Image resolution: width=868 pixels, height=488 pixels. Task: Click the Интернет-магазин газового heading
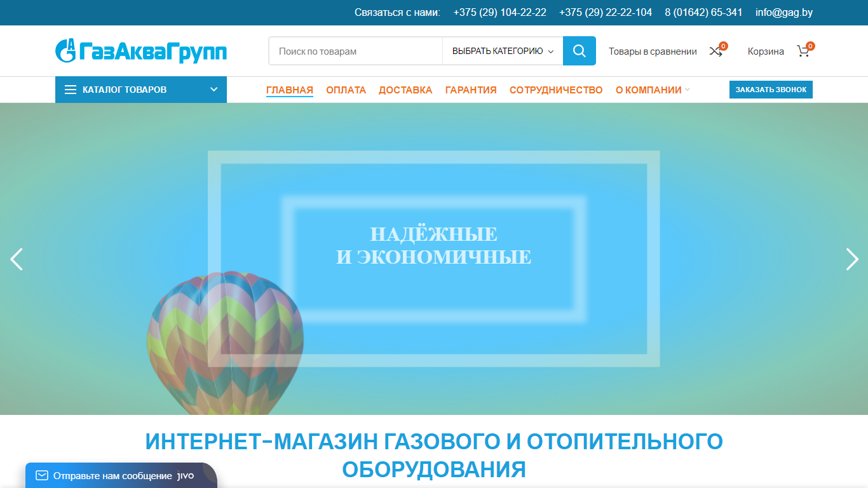434,455
